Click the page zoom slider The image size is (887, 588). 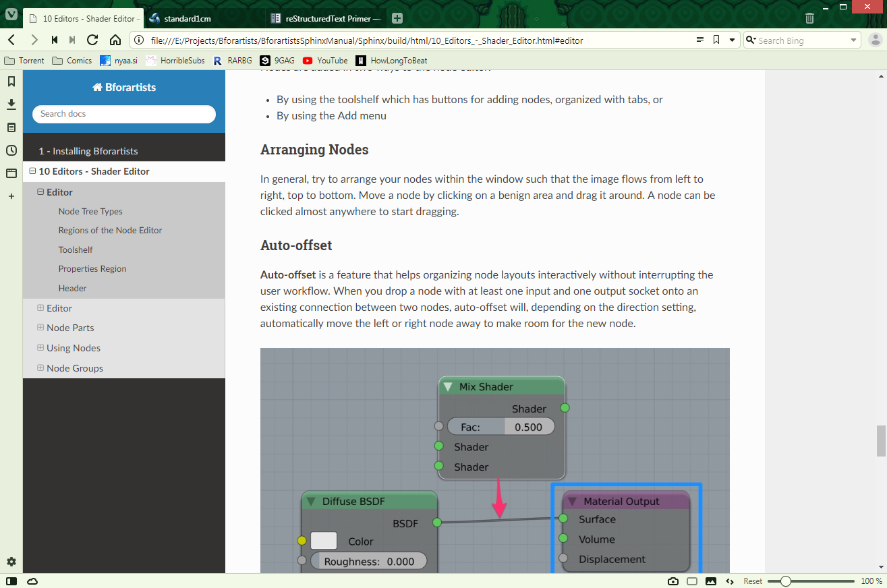click(x=811, y=581)
